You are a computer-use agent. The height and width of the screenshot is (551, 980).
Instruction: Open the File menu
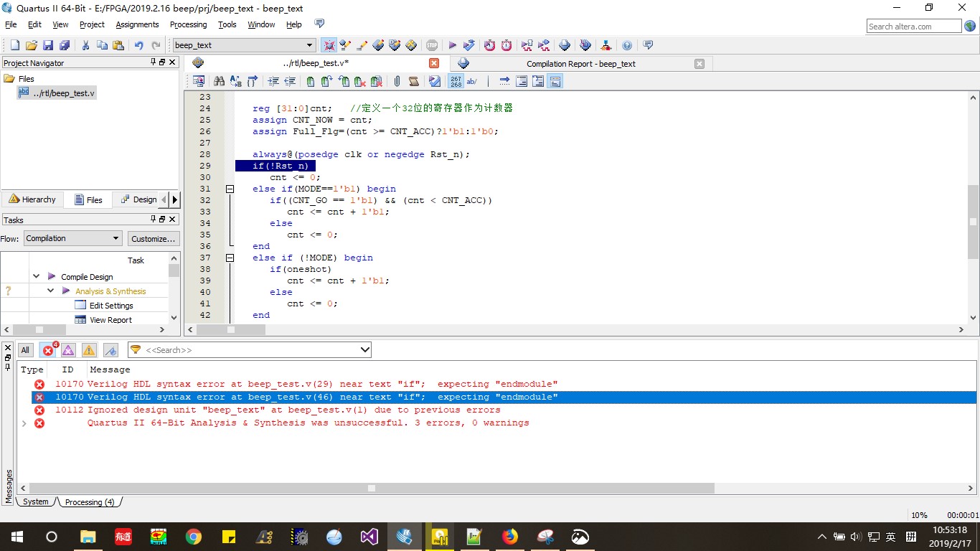point(11,24)
